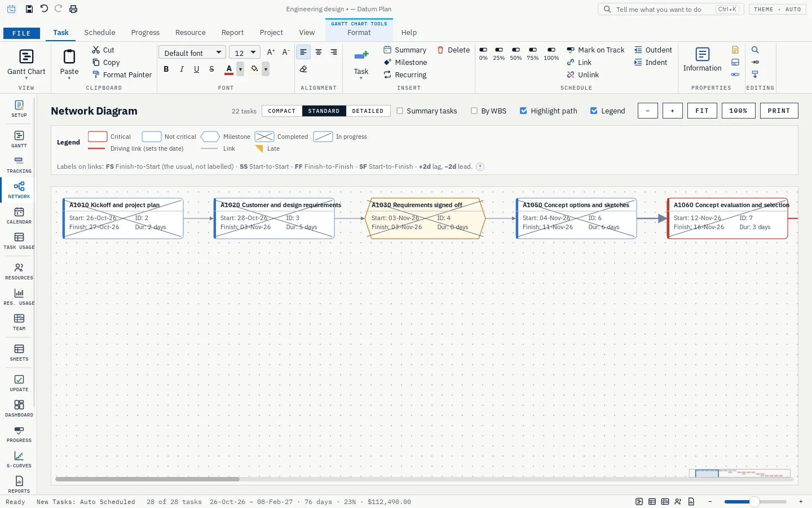The height and width of the screenshot is (508, 812).
Task: Unlink the selected tasks
Action: pos(582,75)
